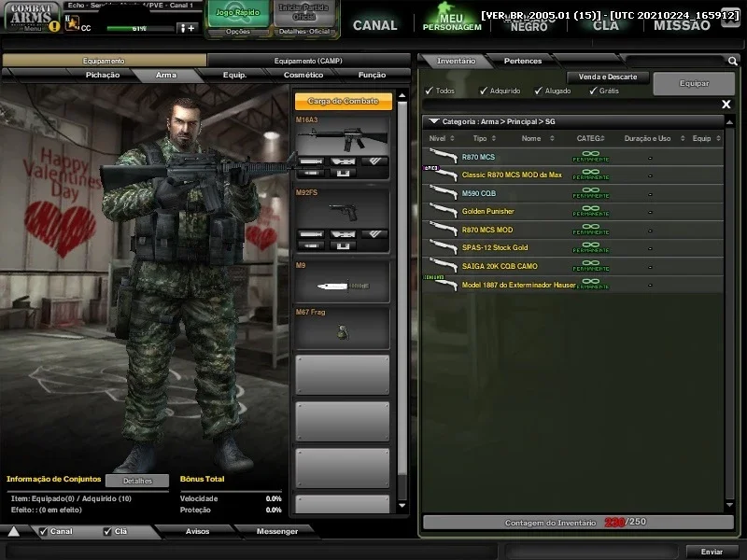Sort inventory by Duração e Uso column
The width and height of the screenshot is (747, 560).
click(655, 138)
